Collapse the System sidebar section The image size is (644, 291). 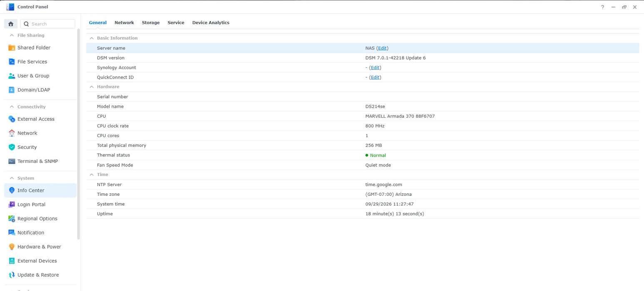point(12,178)
